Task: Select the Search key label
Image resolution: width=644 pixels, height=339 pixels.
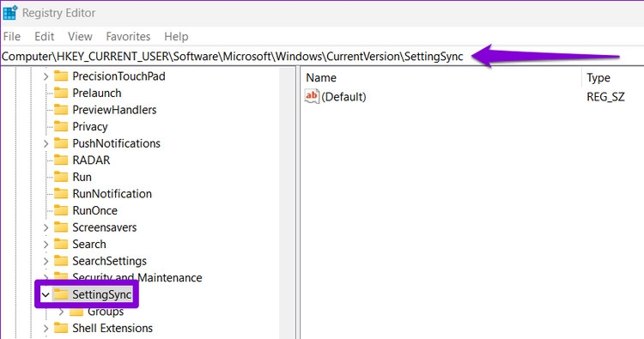Action: [89, 245]
